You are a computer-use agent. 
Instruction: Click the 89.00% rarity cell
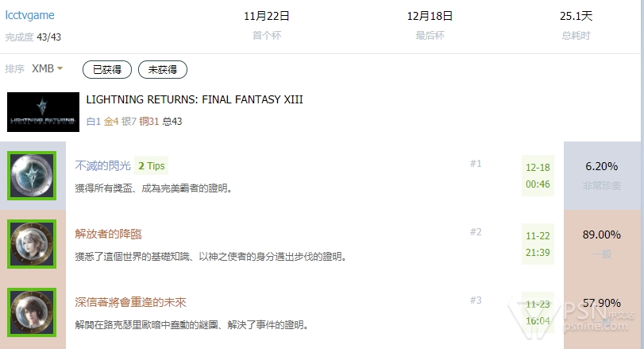click(602, 244)
